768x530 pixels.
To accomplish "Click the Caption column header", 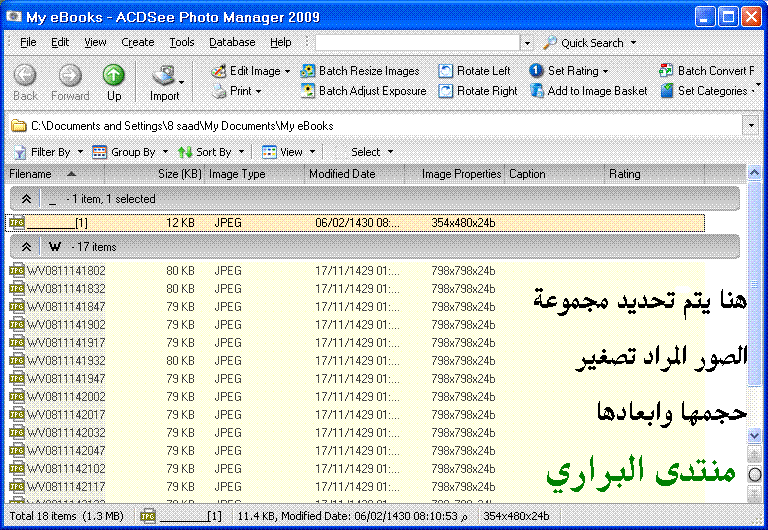I will point(554,174).
